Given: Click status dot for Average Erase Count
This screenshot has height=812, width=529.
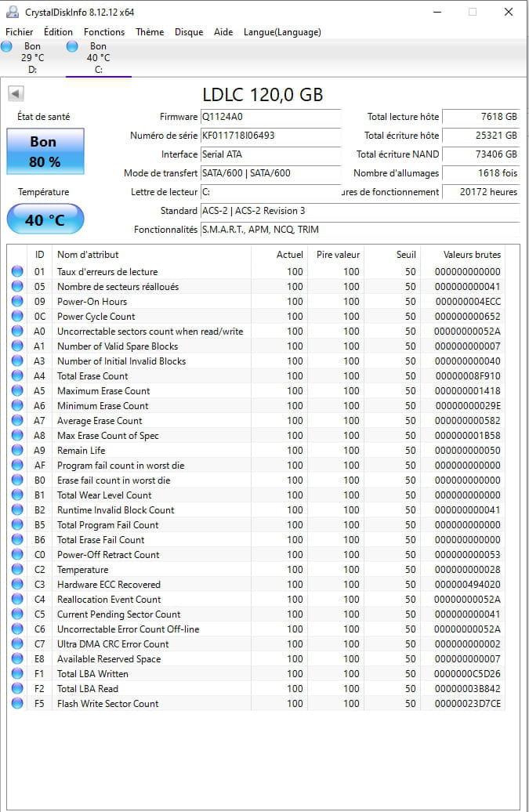Looking at the screenshot, I should coord(17,420).
